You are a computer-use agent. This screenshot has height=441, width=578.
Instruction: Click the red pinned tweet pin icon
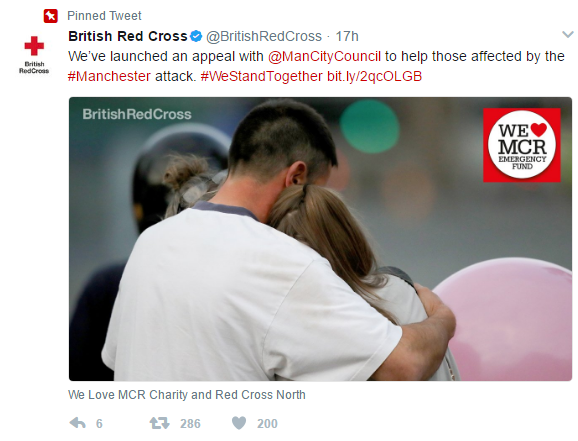pyautogui.click(x=51, y=16)
